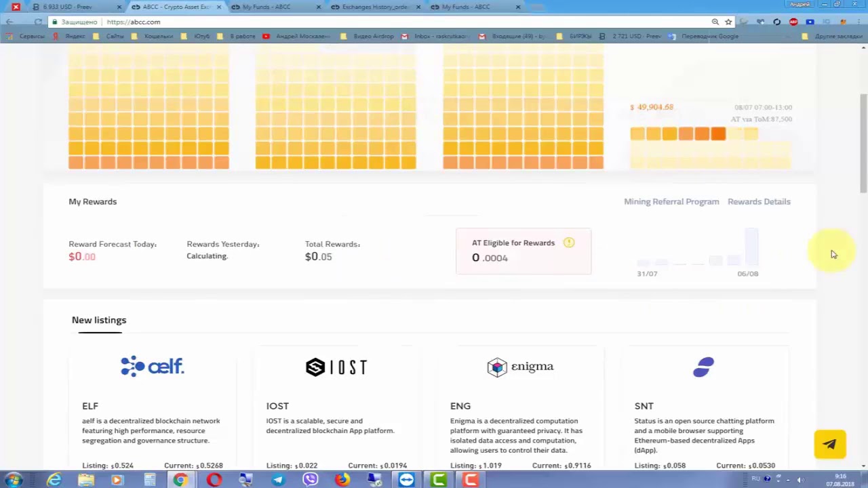Open TeamViewer from the taskbar
868x488 pixels.
coord(406,480)
